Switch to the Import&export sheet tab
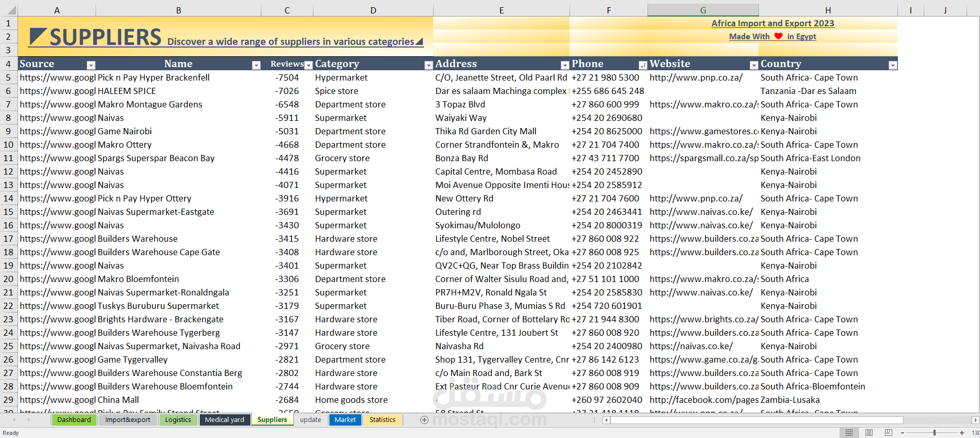The height and width of the screenshot is (438, 980). click(x=128, y=420)
